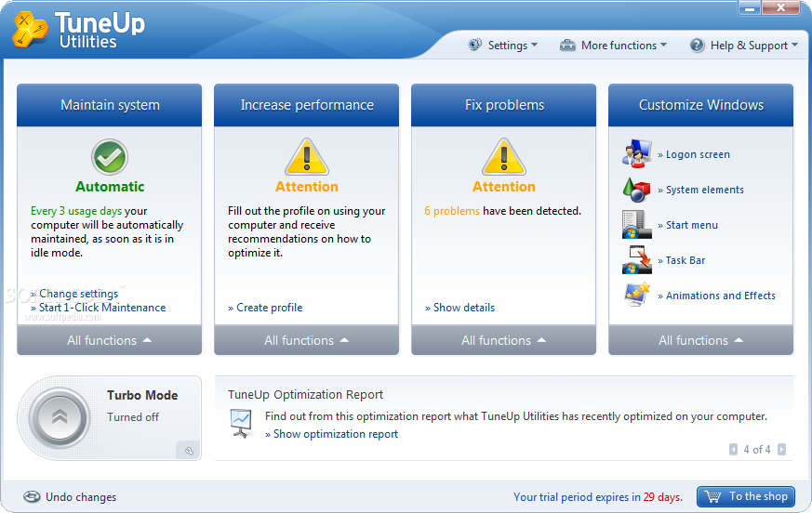Click the Settings gear icon
The height and width of the screenshot is (513, 812).
click(x=474, y=45)
